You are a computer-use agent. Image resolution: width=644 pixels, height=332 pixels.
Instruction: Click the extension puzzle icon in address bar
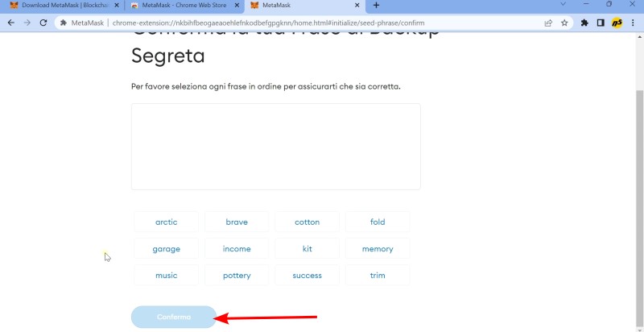pos(64,23)
